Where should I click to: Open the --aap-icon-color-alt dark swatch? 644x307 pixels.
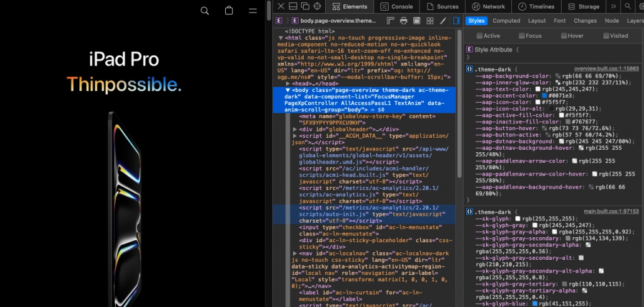click(552, 108)
